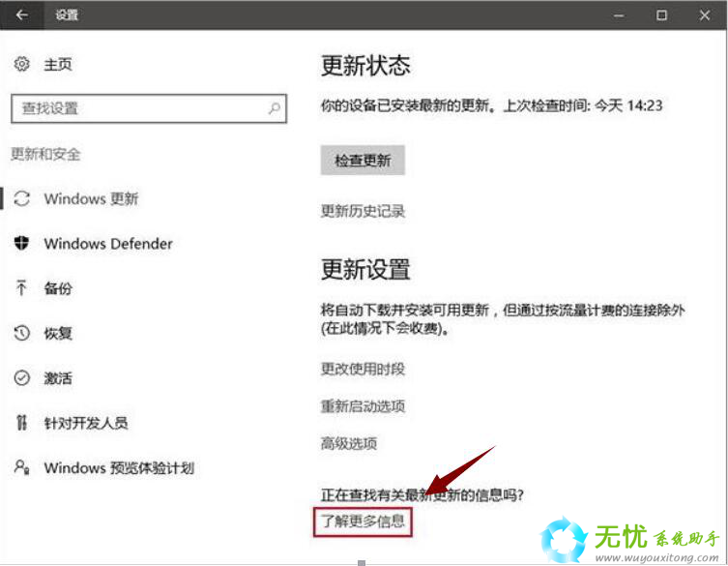This screenshot has height=566, width=728.
Task: Click the Backup upward arrow icon
Action: coord(21,287)
